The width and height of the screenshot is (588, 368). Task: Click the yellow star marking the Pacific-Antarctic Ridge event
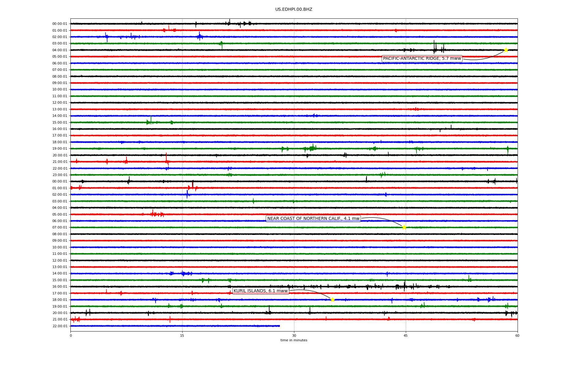coord(506,50)
